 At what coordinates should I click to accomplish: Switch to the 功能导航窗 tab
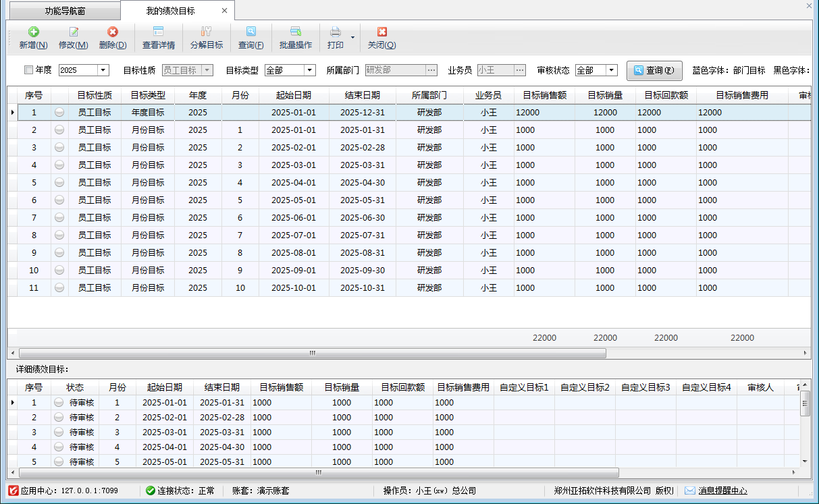[x=65, y=11]
